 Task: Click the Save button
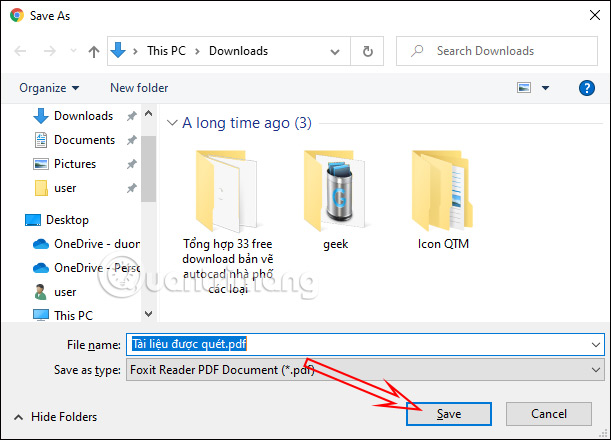[449, 414]
